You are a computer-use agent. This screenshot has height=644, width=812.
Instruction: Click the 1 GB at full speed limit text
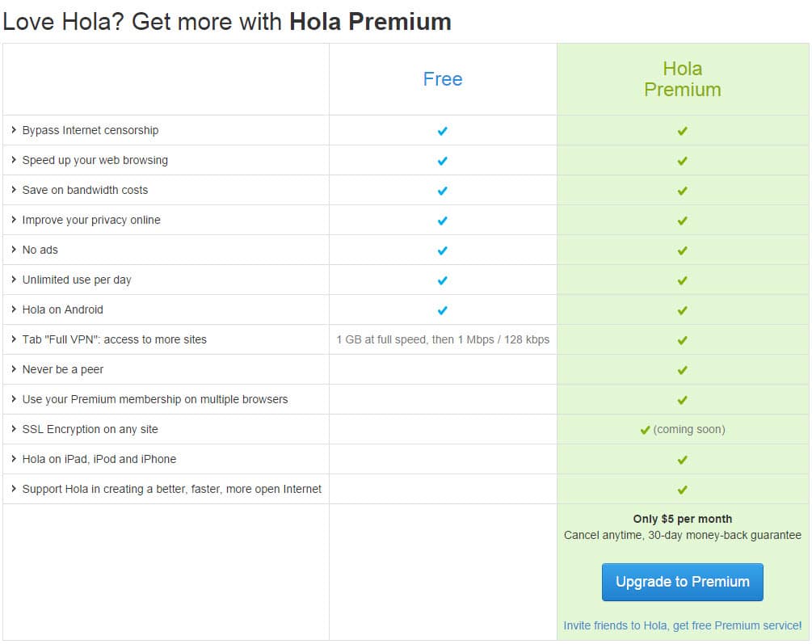click(x=443, y=339)
